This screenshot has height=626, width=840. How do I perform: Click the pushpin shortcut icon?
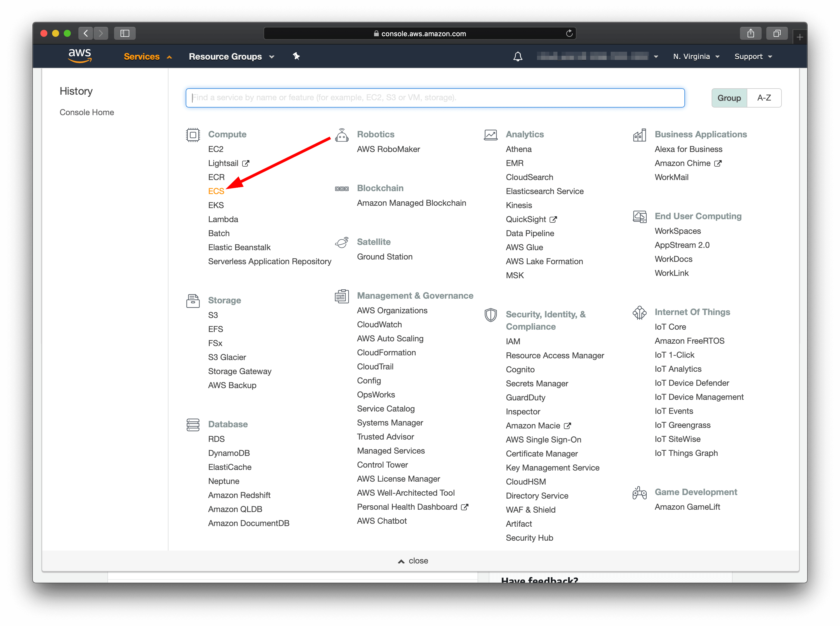click(296, 56)
